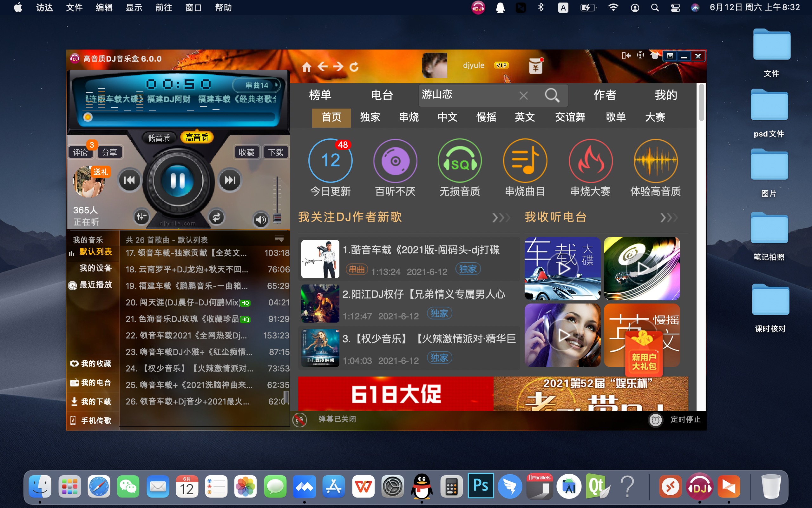Switch to 高音质 quality
Image resolution: width=812 pixels, height=508 pixels.
pyautogui.click(x=197, y=137)
